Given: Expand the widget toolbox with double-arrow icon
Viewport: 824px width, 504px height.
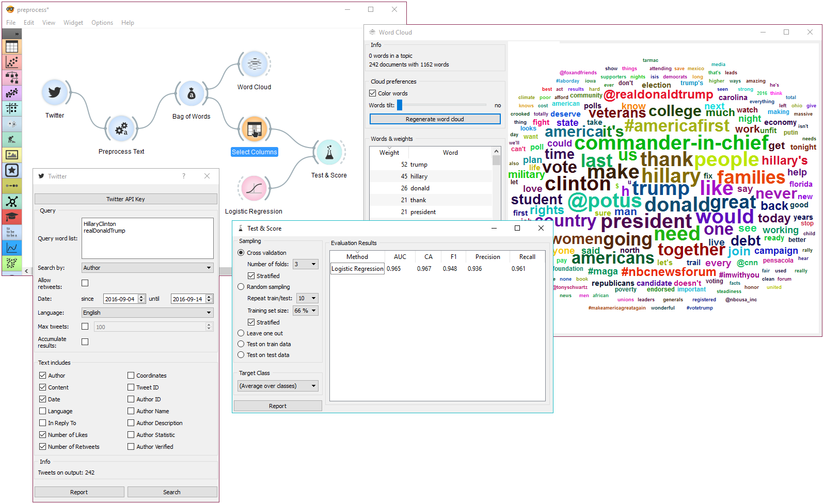Looking at the screenshot, I should click(17, 34).
